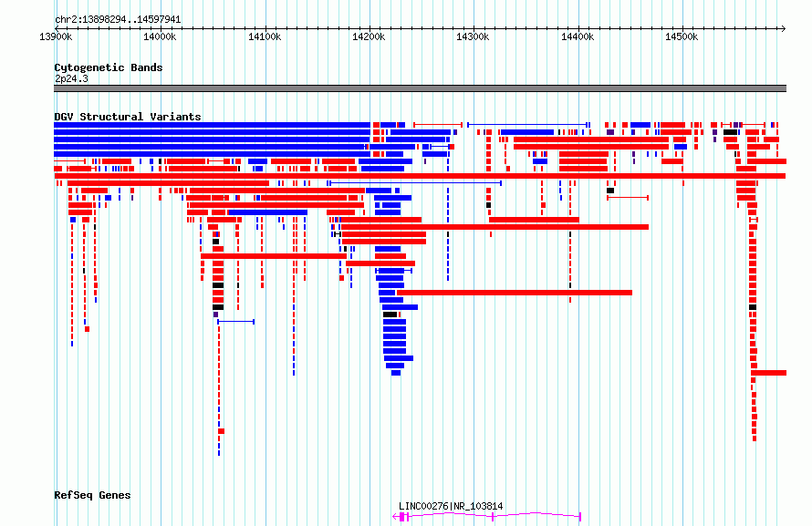Pick the 14400k ruler label
The image size is (812, 526).
(x=577, y=36)
